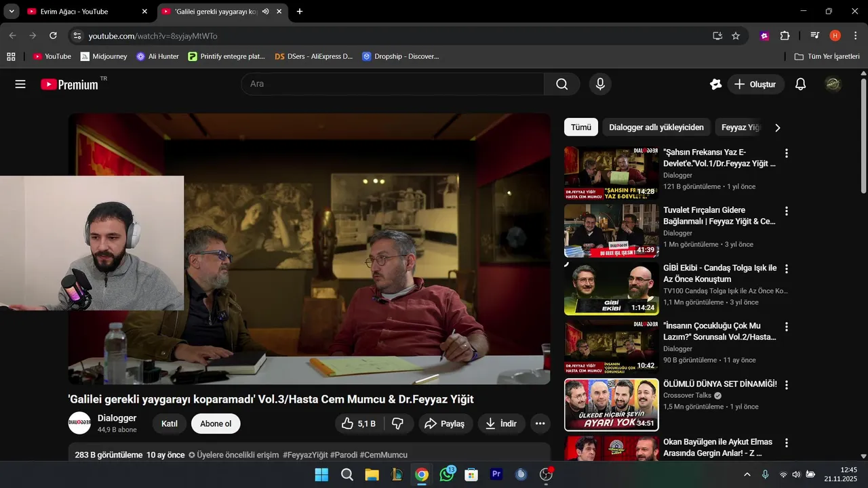Click the Katıl join button

tap(170, 424)
